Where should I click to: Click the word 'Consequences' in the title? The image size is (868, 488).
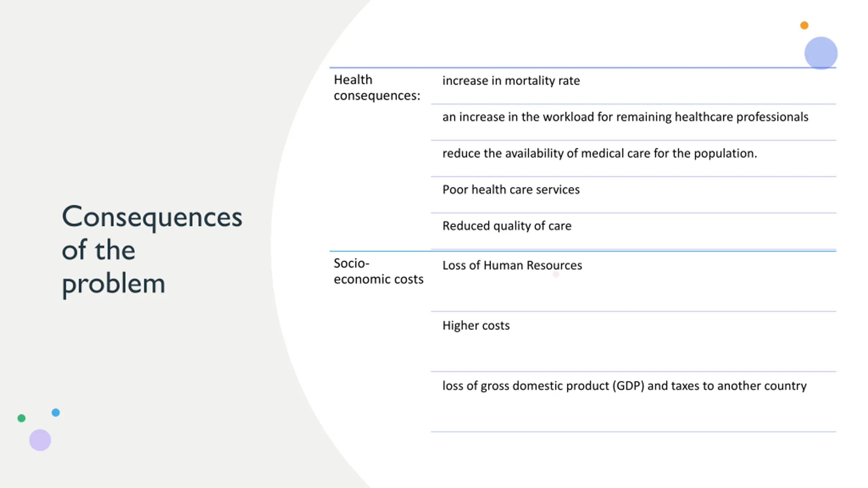click(152, 217)
